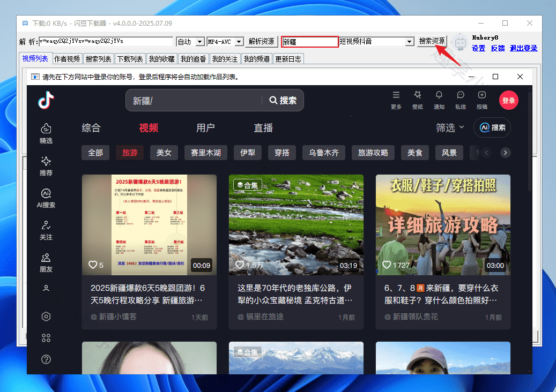Select the 用户 search tab

point(206,128)
